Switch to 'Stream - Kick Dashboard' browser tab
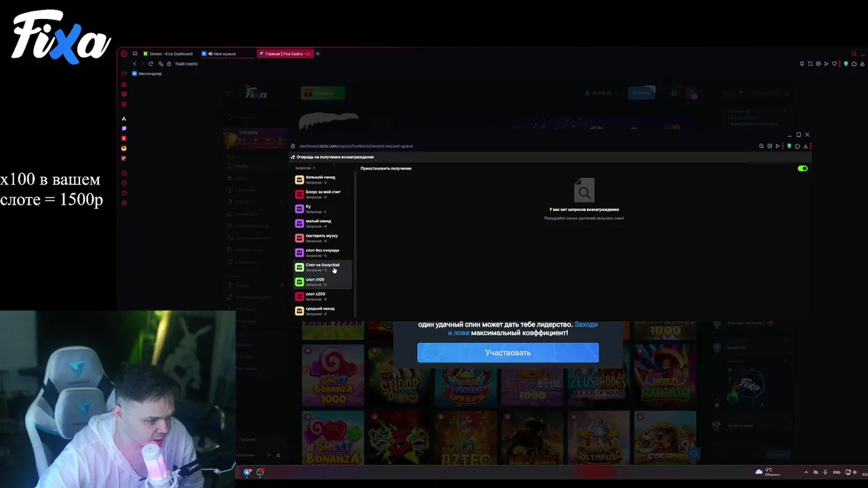The image size is (868, 488). click(x=169, y=54)
